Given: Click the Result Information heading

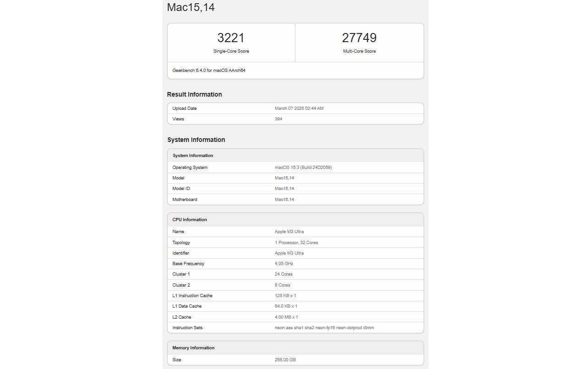Looking at the screenshot, I should [195, 94].
